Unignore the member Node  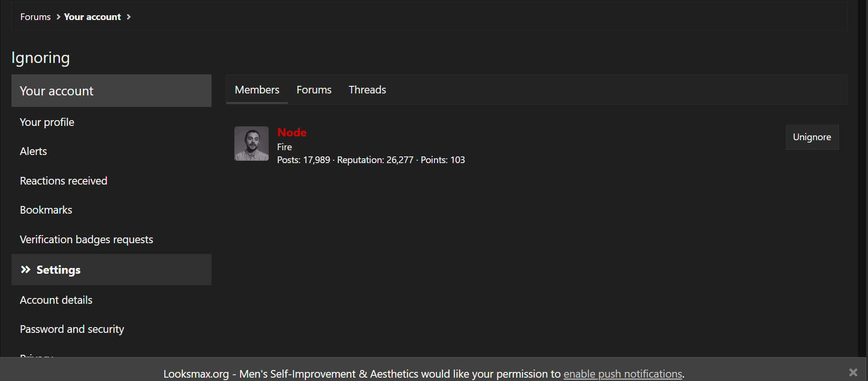812,137
